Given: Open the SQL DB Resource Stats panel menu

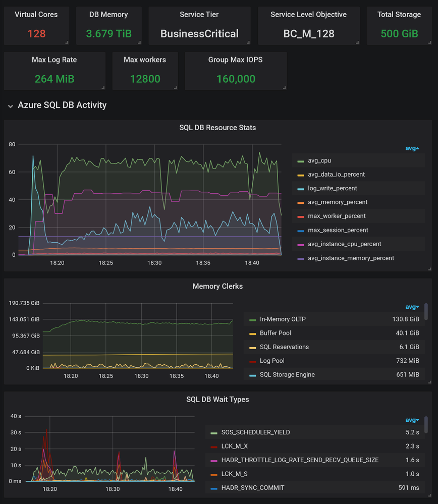Looking at the screenshot, I should pos(217,128).
